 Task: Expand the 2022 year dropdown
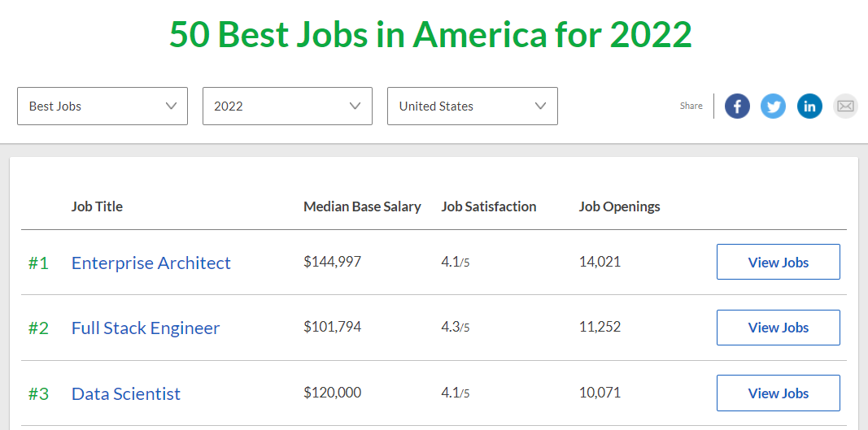(x=287, y=106)
